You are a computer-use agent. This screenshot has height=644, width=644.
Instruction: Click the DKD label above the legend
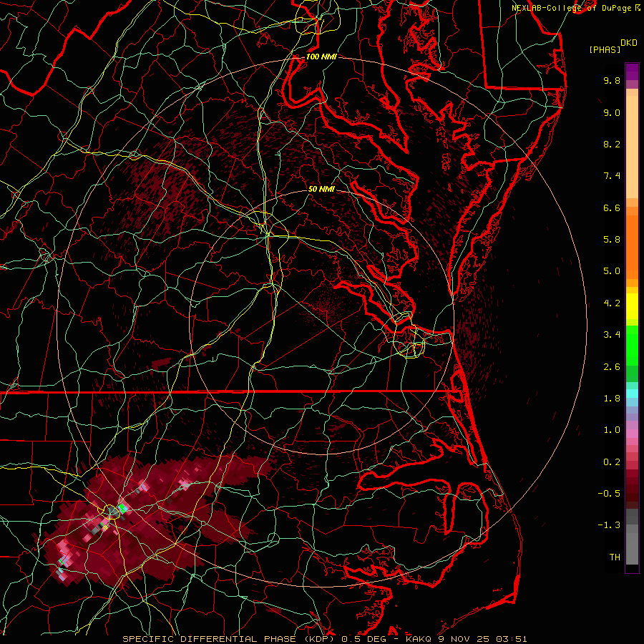click(629, 43)
